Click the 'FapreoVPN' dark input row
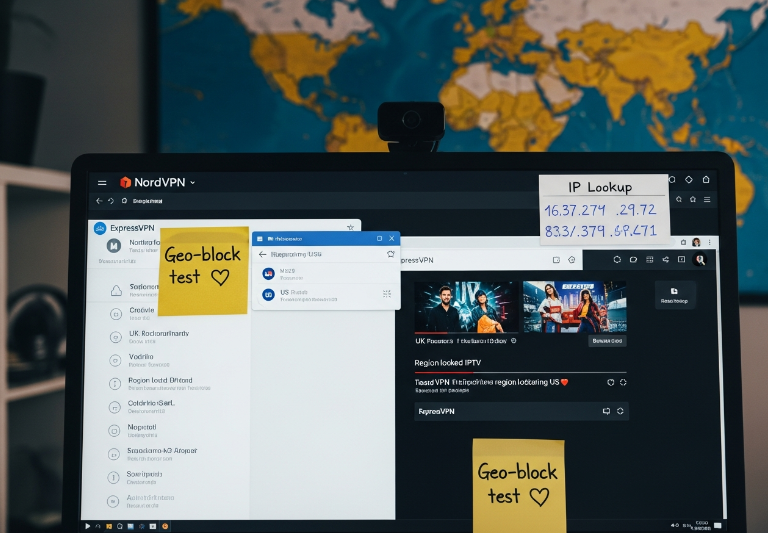This screenshot has height=533, width=768. 521,412
